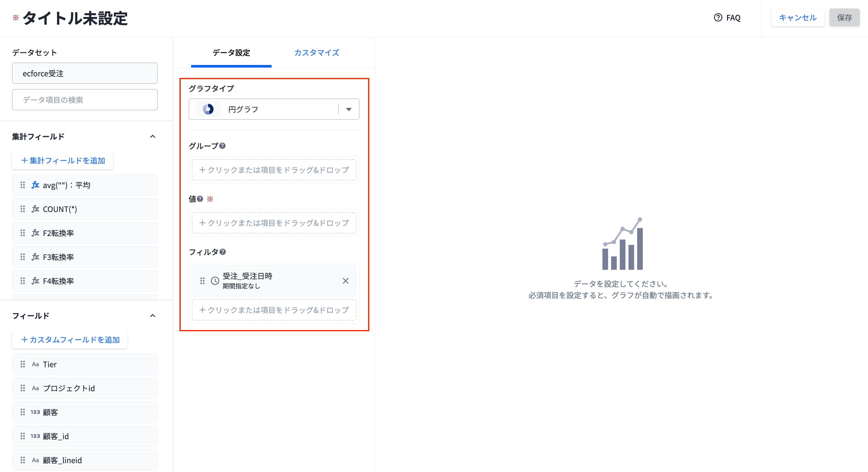
Task: Click the タイトル未設定 title
Action: pyautogui.click(x=75, y=18)
